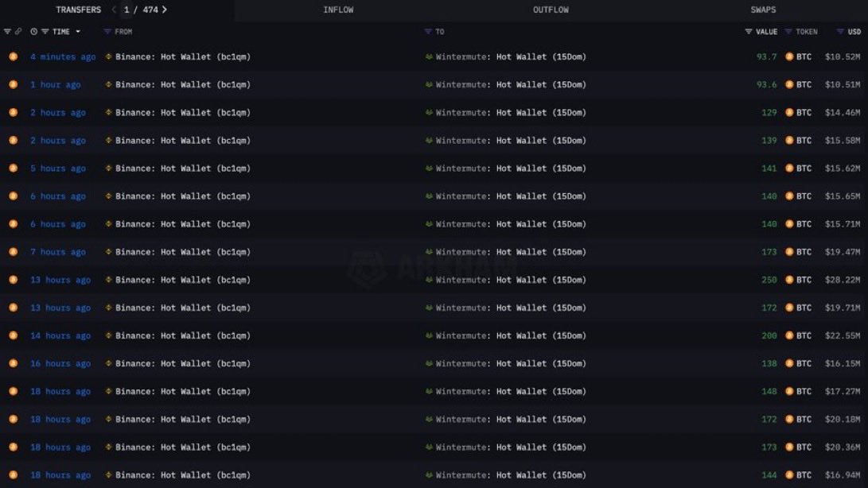Screen dimensions: 868x488
Task: Click Bitcoin chain icon in 4 minutes ago row
Action: tap(14, 56)
